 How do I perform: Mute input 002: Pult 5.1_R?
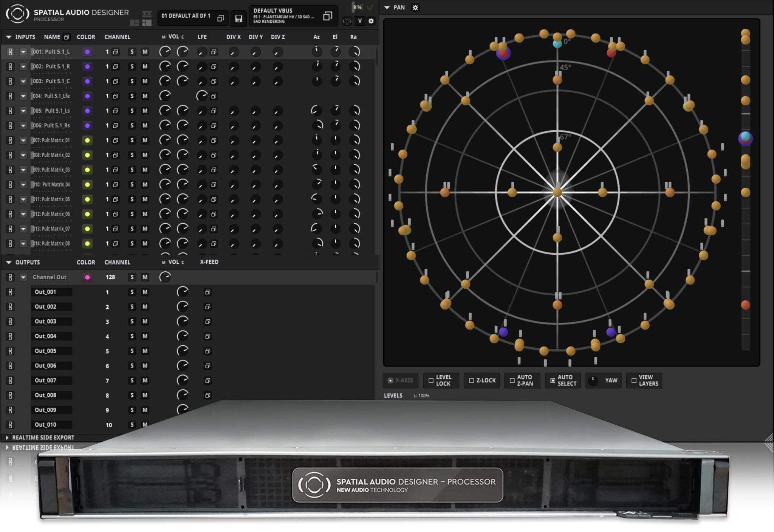145,66
